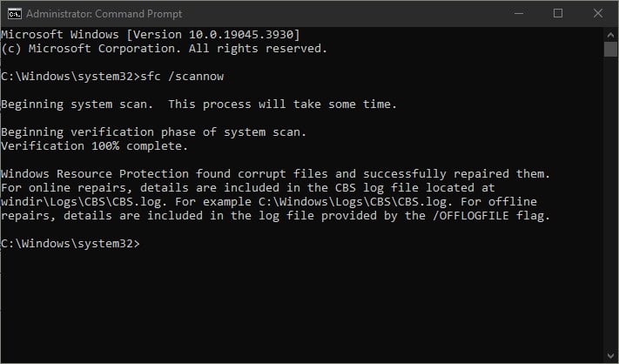
Task: Click the 'Windows Resource Protection' text
Action: [x=95, y=173]
